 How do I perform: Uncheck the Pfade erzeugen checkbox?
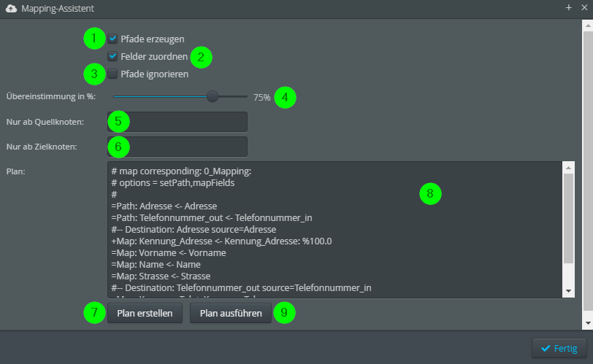coord(112,39)
